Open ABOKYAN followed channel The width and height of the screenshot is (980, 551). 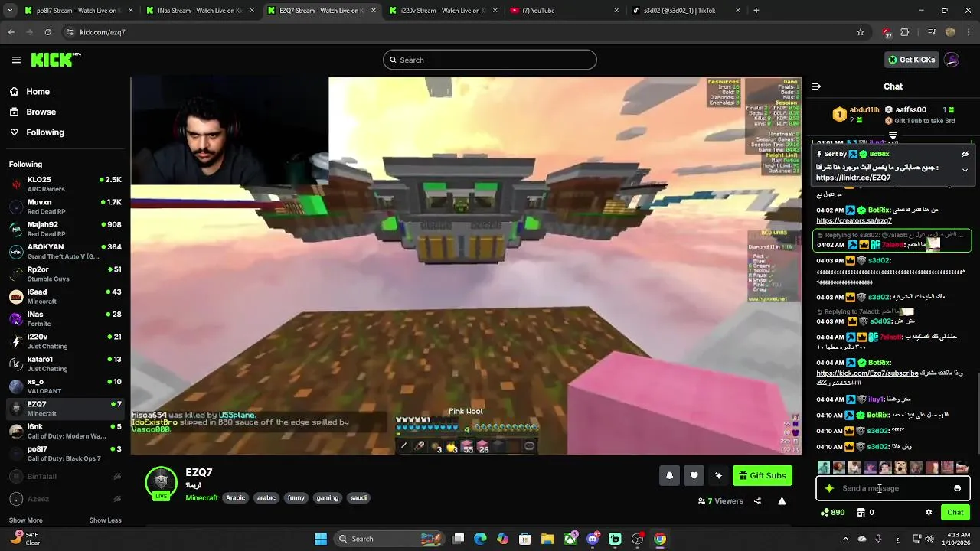pos(65,251)
